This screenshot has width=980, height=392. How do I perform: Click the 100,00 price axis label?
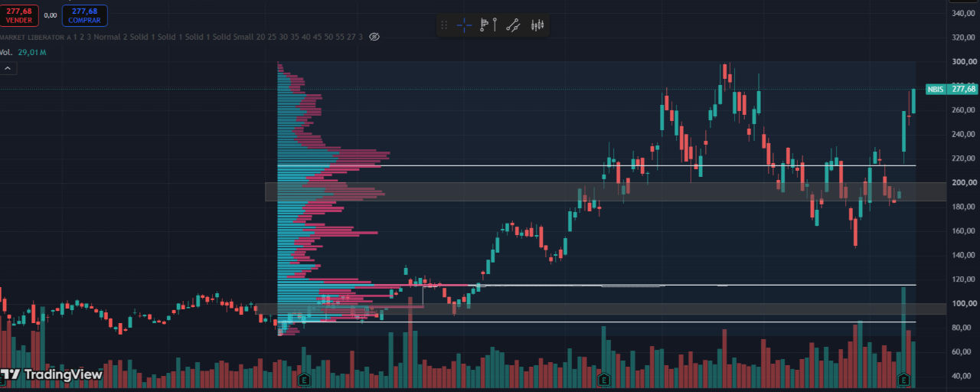tap(963, 303)
